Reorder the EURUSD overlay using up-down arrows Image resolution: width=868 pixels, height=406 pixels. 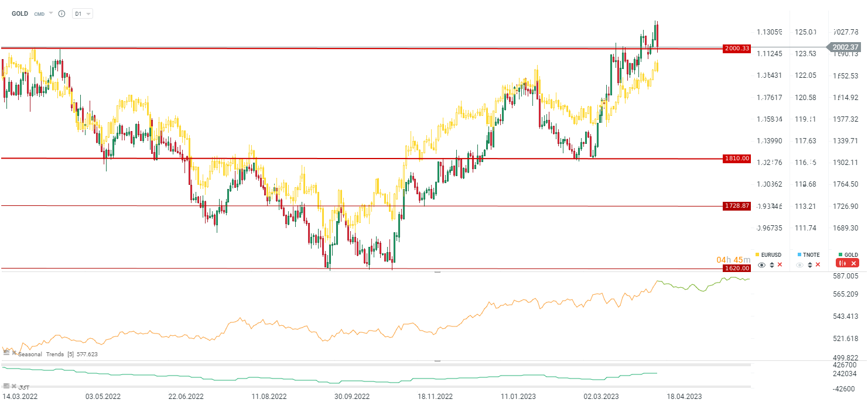tap(771, 265)
